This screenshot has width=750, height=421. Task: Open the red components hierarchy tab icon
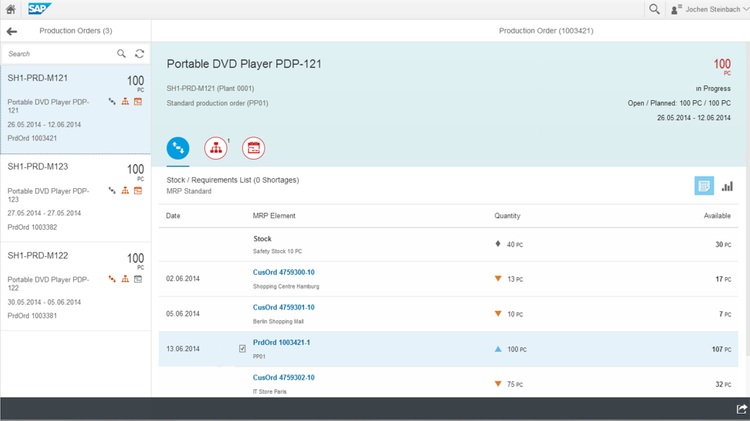point(216,148)
